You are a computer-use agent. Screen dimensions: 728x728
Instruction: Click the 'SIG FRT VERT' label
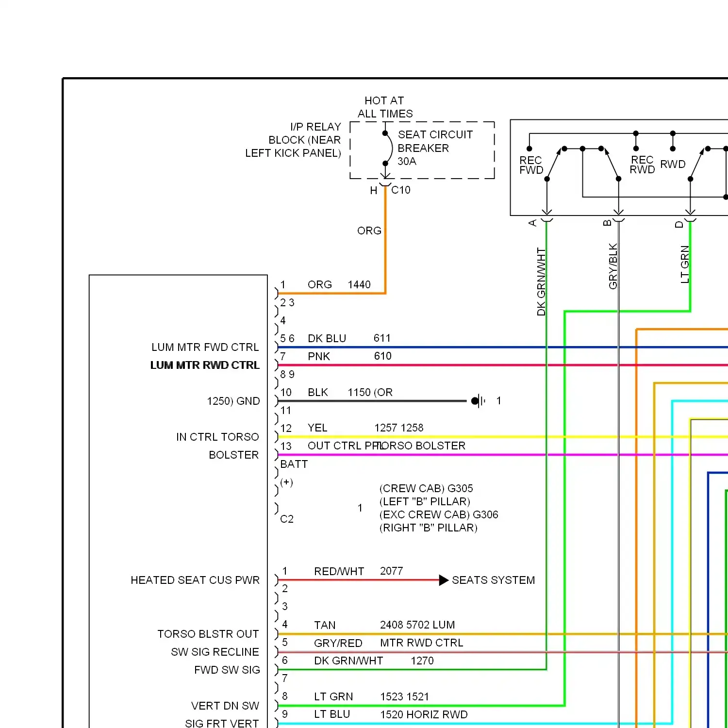tap(222, 724)
